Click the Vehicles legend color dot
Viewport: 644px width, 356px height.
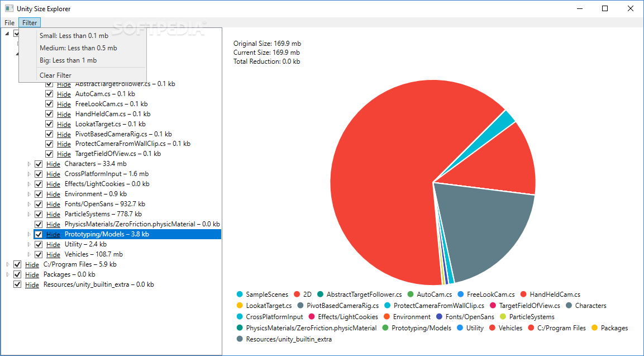tap(493, 328)
